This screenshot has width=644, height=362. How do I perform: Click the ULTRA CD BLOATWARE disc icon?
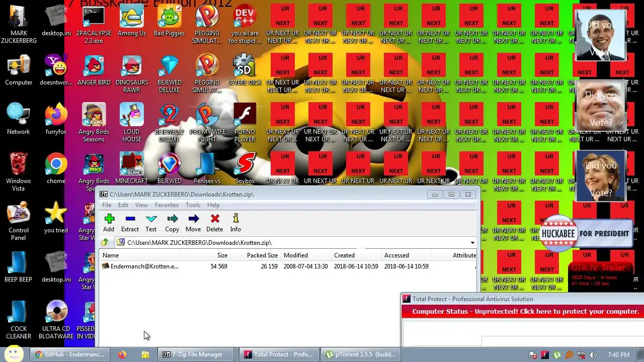[x=56, y=320]
